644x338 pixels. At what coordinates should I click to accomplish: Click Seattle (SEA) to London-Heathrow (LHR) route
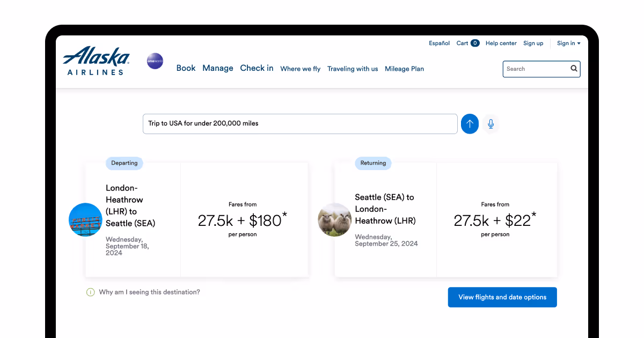[385, 209]
